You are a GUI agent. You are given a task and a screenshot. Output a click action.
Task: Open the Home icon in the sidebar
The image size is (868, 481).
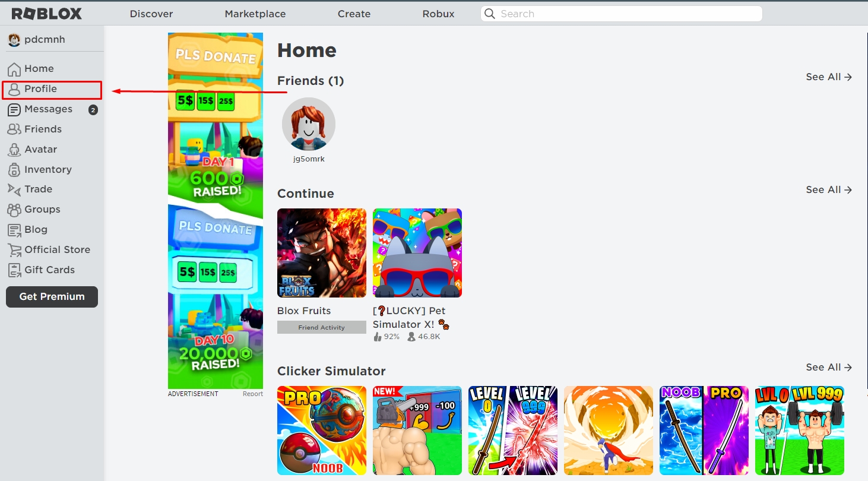click(14, 69)
